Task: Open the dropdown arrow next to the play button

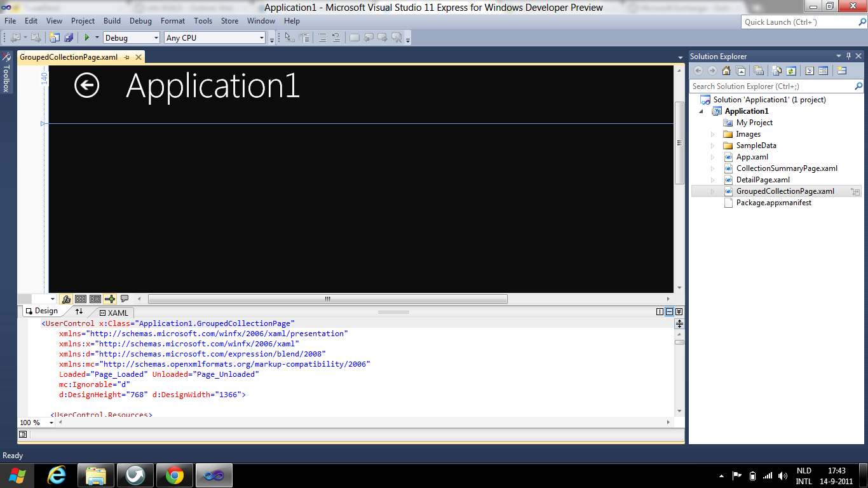Action: point(97,38)
